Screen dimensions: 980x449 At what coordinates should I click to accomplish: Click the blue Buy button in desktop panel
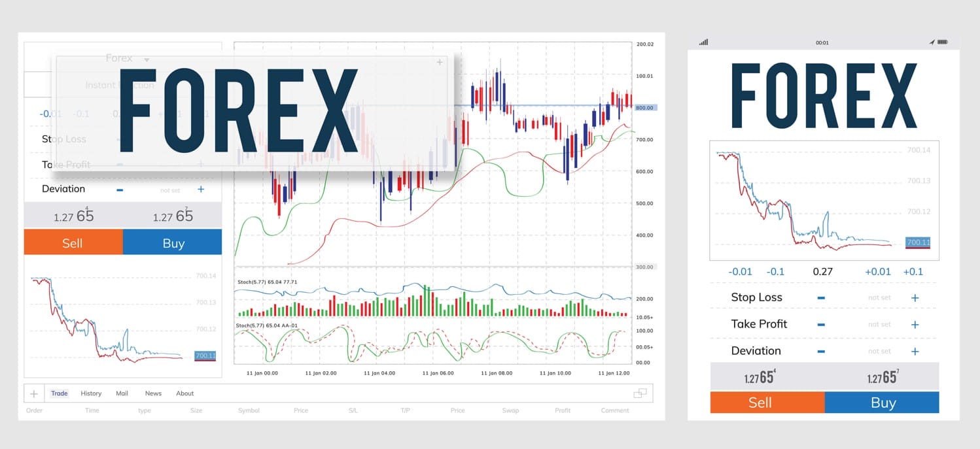(x=173, y=242)
